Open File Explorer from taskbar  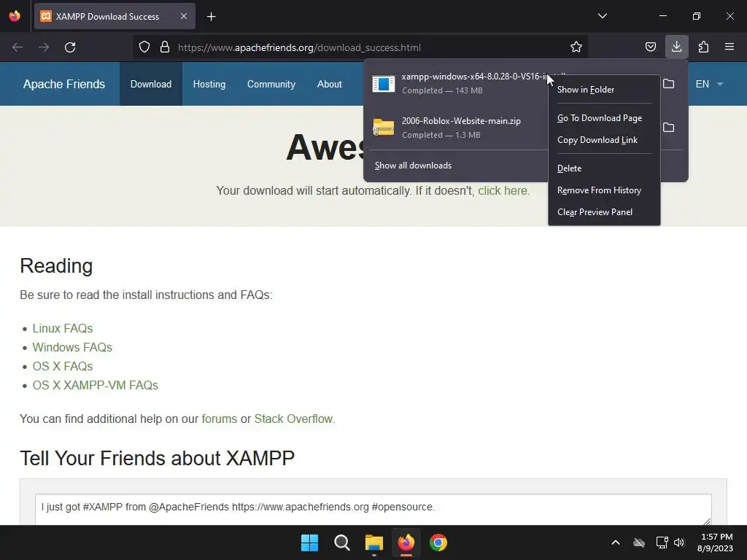pyautogui.click(x=374, y=542)
